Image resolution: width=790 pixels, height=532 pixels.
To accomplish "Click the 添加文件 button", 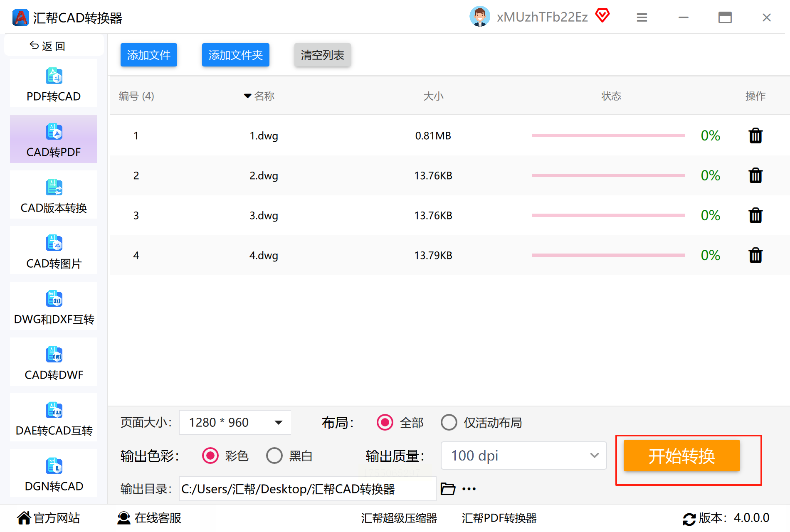I will (x=149, y=55).
